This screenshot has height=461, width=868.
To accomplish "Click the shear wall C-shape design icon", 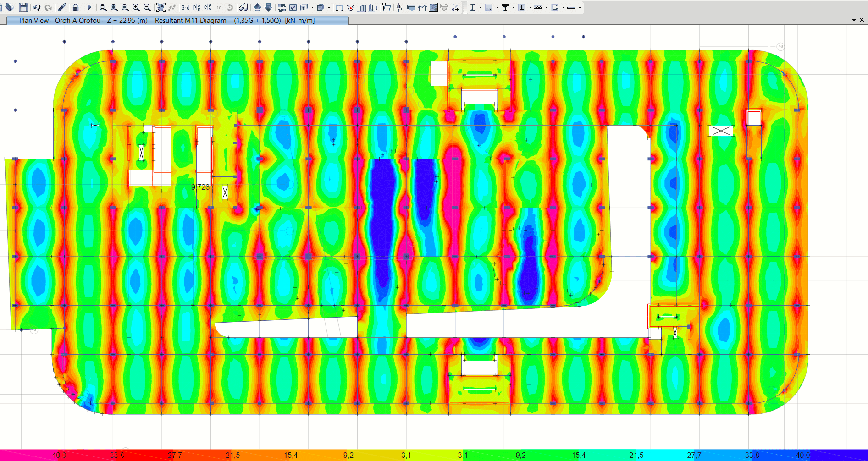I will pyautogui.click(x=555, y=7).
